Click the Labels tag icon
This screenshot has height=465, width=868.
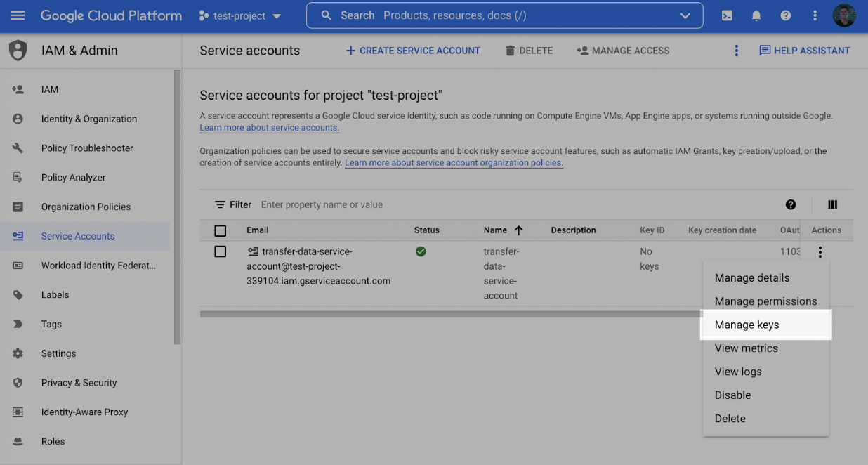[18, 295]
